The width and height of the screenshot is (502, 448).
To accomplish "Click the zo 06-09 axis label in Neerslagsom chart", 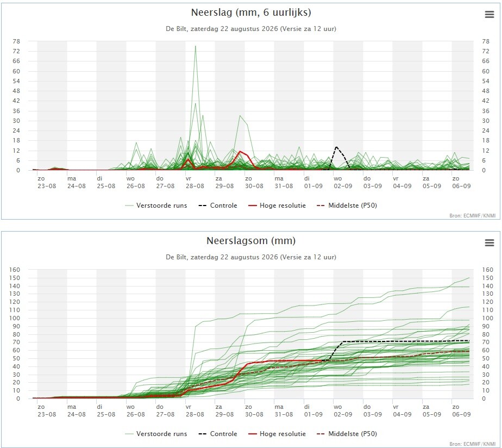I will click(x=461, y=410).
